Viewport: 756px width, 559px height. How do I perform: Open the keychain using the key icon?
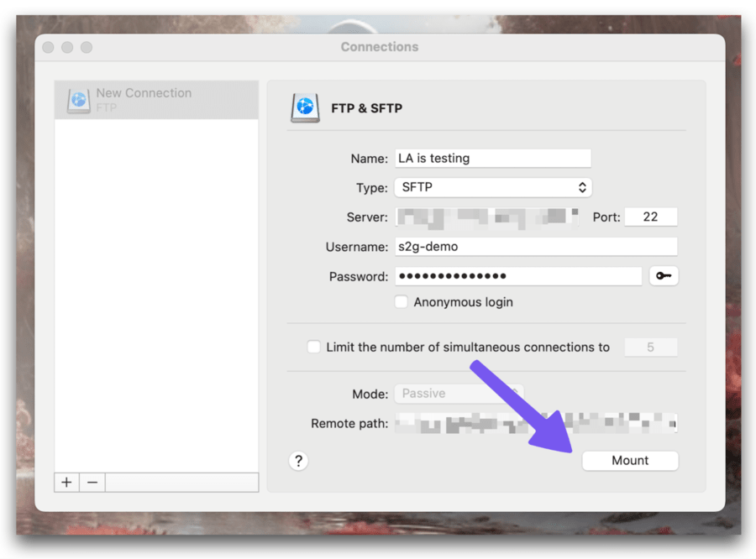click(x=664, y=275)
